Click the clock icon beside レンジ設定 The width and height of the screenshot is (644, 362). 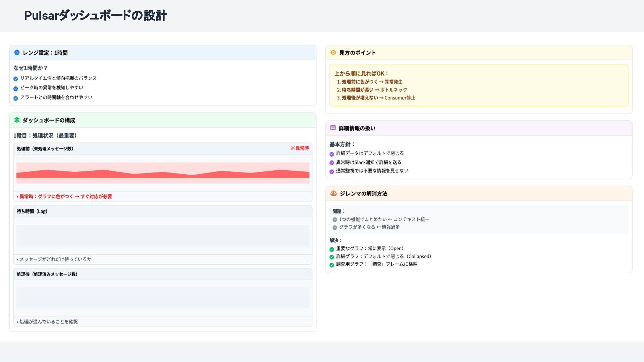point(17,53)
